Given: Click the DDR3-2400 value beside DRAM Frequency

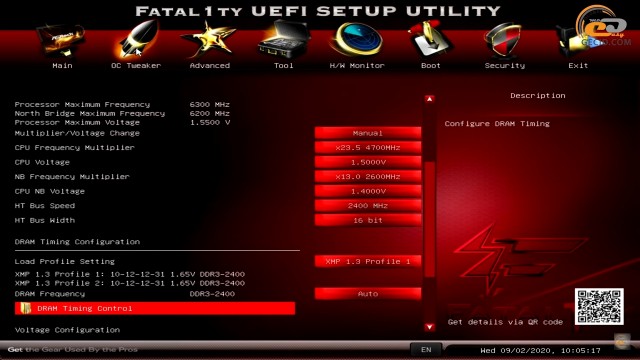Looking at the screenshot, I should [212, 293].
